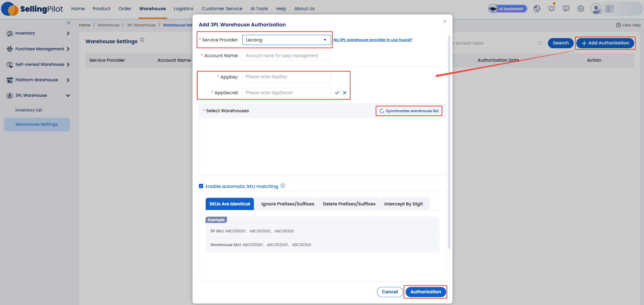Open the settings gear icon
Image resolution: width=644 pixels, height=305 pixels.
coord(581,9)
